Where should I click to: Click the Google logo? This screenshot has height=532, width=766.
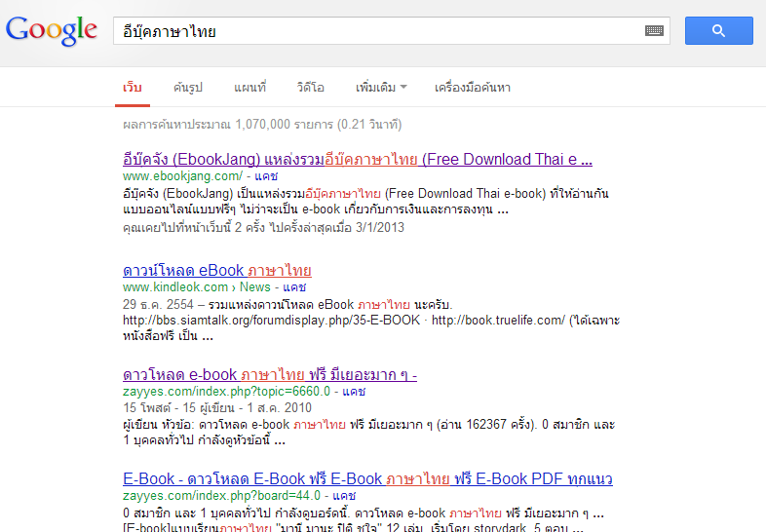[52, 31]
